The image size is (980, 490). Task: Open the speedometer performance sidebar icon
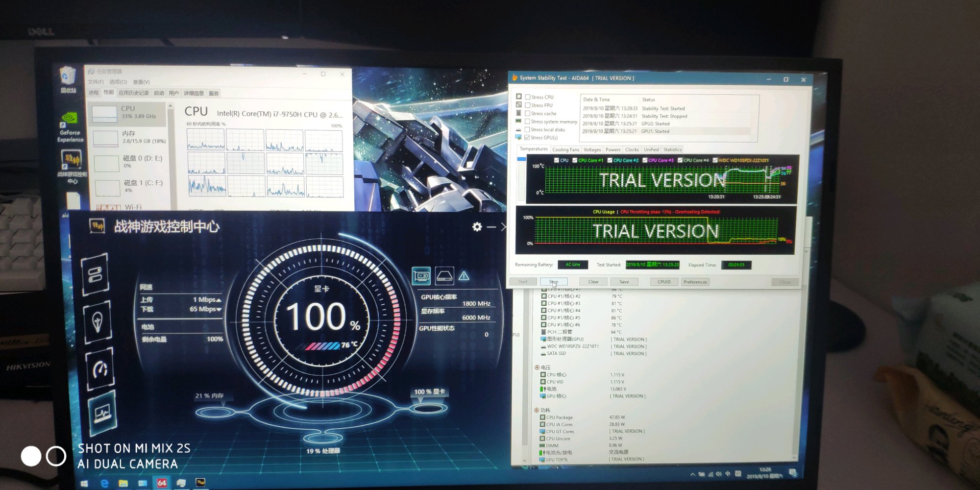[x=100, y=368]
